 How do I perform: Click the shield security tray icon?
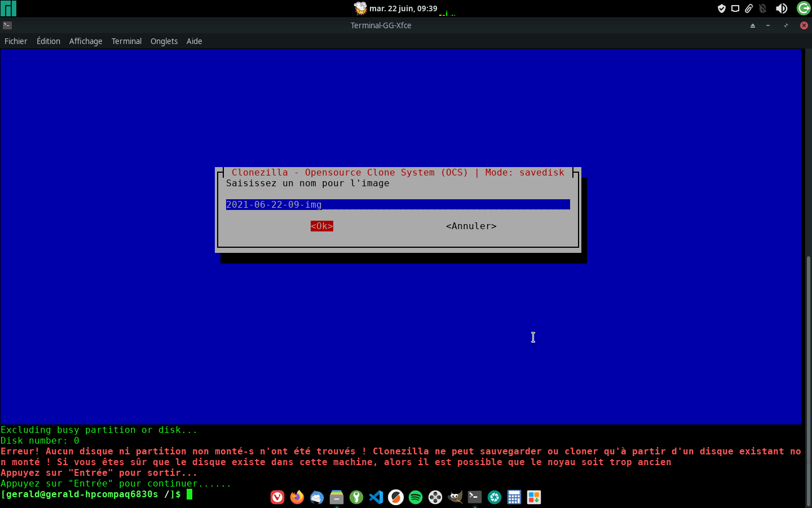point(721,8)
